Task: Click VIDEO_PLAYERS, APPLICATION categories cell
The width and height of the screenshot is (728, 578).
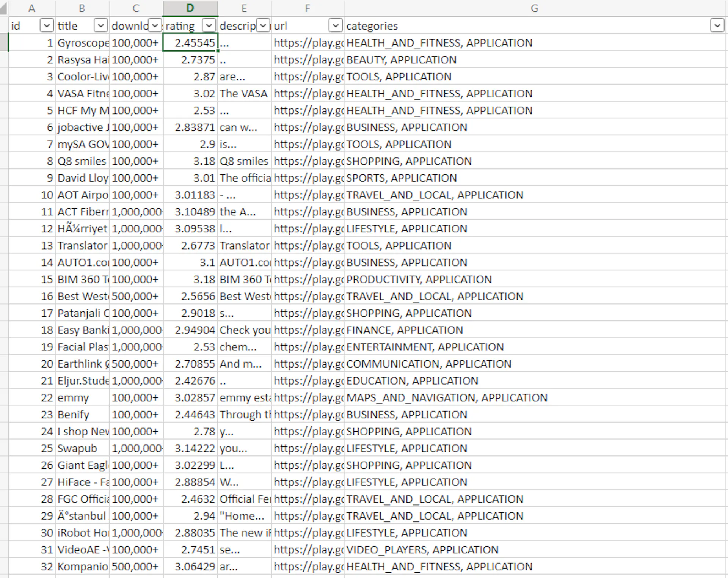Action: click(x=535, y=550)
